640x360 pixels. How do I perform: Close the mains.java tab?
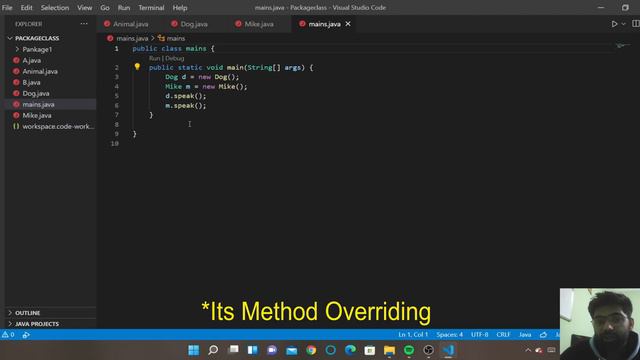tap(348, 24)
